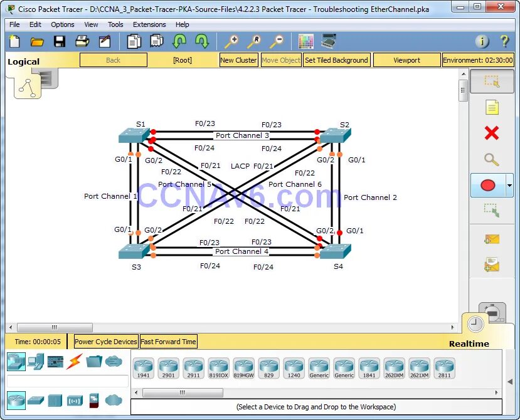Choose the red Delete tool
520x420 pixels.
(x=492, y=134)
